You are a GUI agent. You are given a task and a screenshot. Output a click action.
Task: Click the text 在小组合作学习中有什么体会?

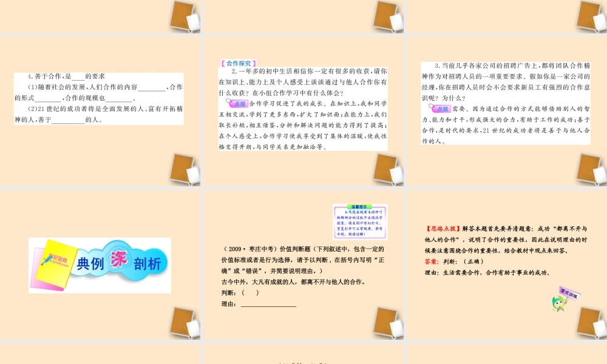pos(297,93)
